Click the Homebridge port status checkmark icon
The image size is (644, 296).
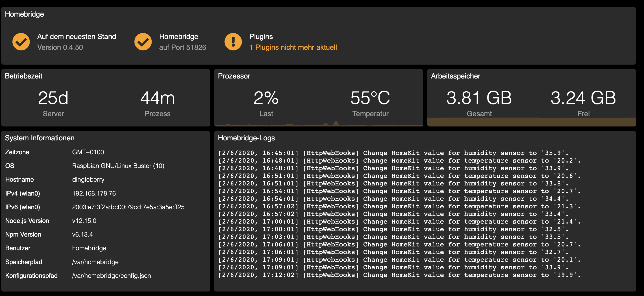pyautogui.click(x=143, y=42)
